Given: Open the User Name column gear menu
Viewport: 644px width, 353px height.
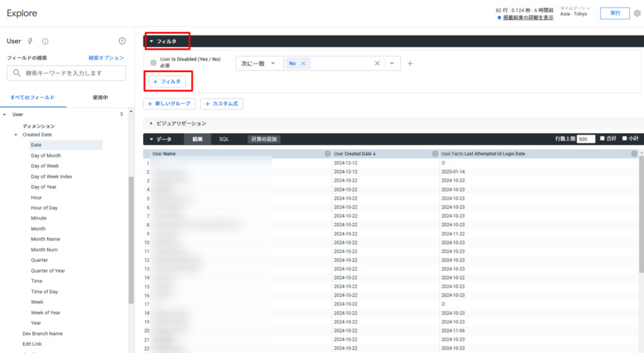Looking at the screenshot, I should [x=328, y=154].
